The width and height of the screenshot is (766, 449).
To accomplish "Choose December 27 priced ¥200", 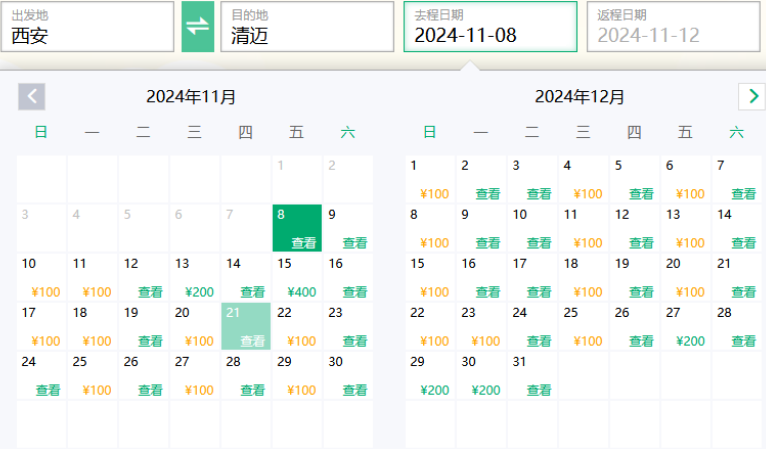I will pyautogui.click(x=687, y=326).
